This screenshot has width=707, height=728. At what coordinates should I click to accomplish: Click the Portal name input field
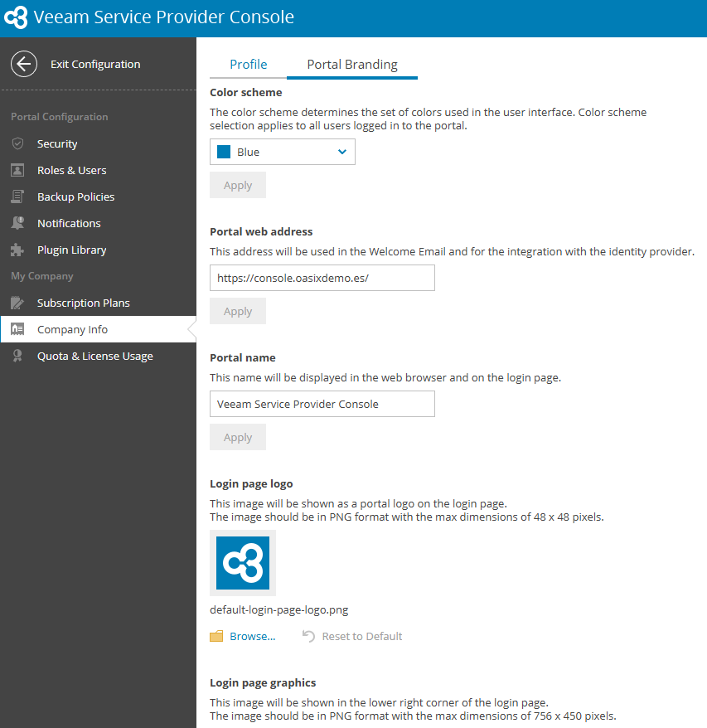point(322,404)
